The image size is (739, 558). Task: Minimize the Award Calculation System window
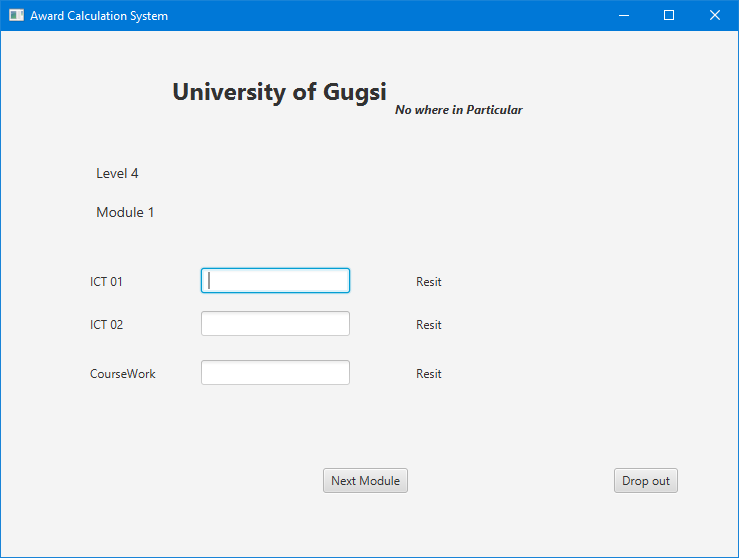point(624,16)
